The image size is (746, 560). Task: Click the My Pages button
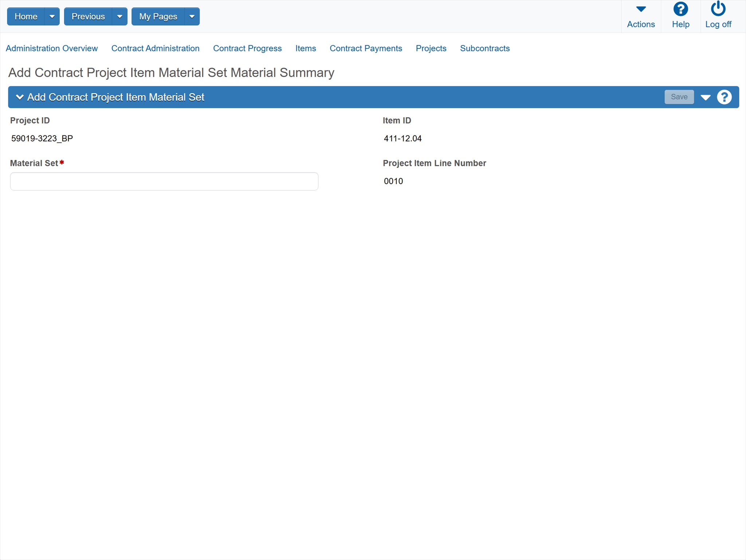(x=158, y=17)
